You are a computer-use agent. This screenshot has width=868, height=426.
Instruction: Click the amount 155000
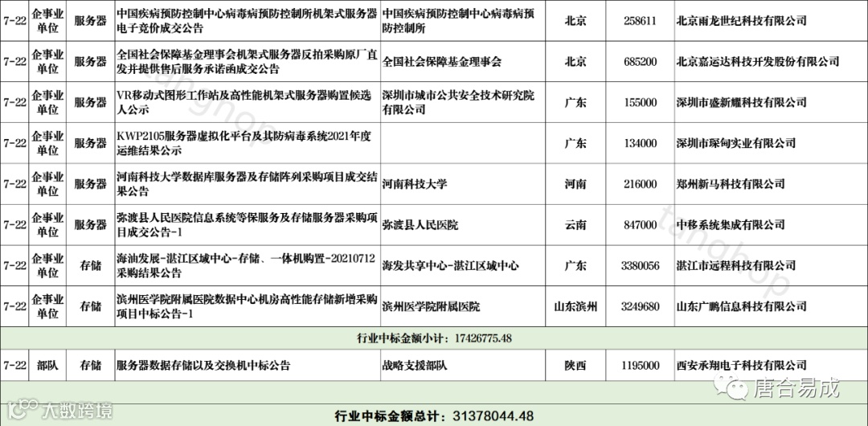coord(640,103)
